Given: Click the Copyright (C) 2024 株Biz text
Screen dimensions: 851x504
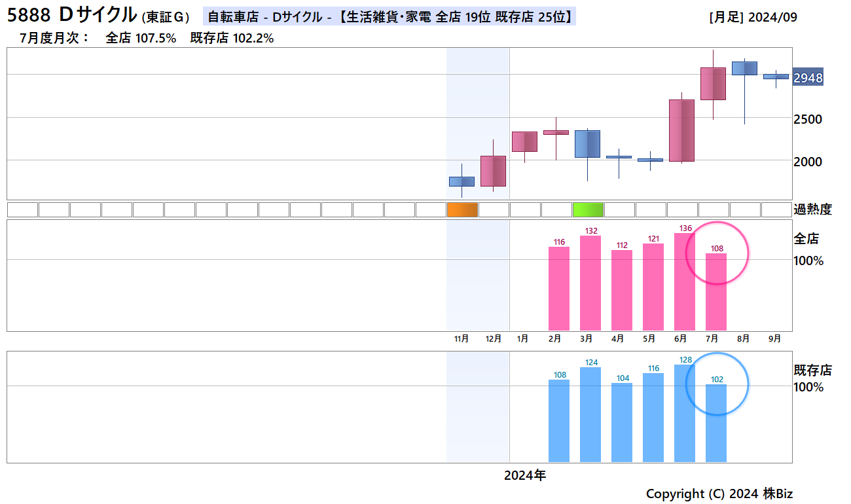Looking at the screenshot, I should [x=719, y=494].
